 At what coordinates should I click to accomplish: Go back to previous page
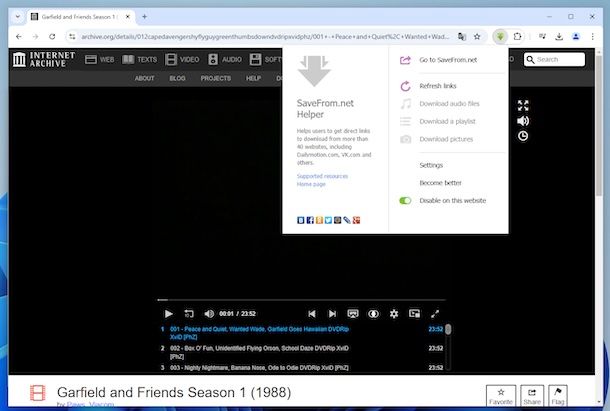click(19, 37)
